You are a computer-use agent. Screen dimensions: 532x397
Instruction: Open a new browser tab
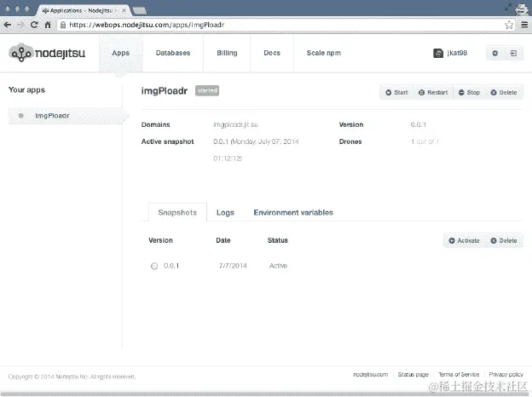click(140, 11)
